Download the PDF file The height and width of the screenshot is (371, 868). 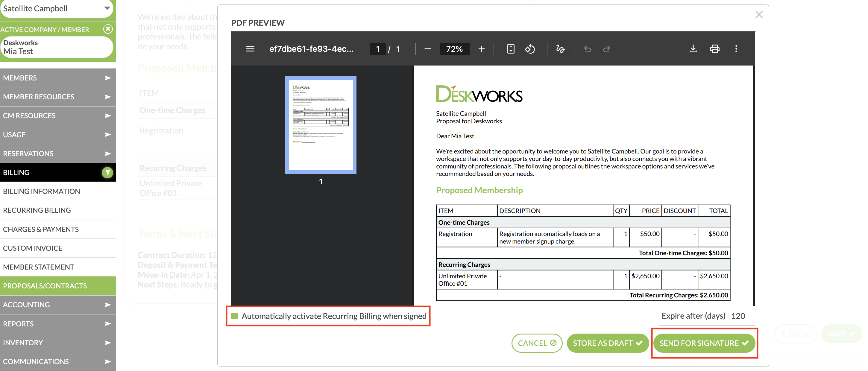(693, 49)
